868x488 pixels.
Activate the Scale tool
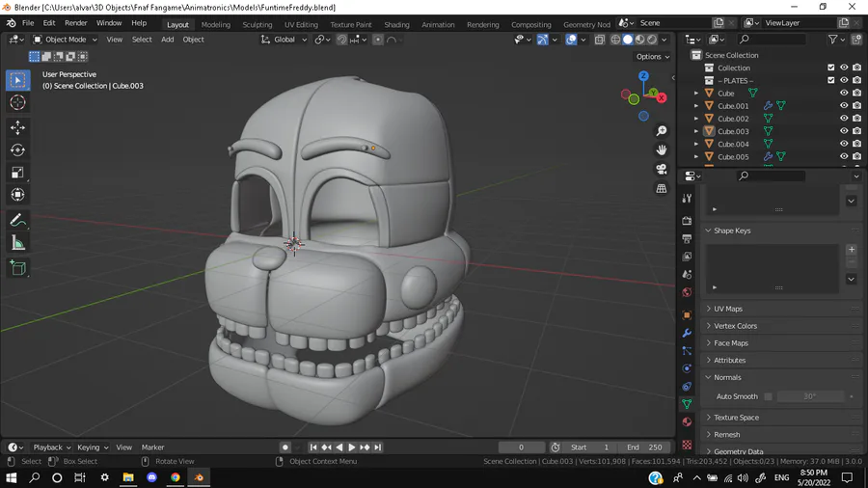(x=17, y=173)
